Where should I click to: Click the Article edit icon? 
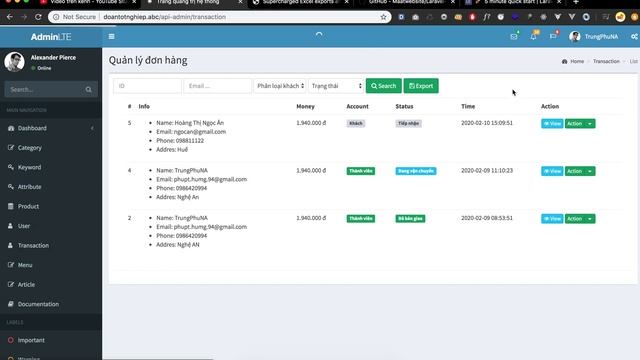(11, 284)
